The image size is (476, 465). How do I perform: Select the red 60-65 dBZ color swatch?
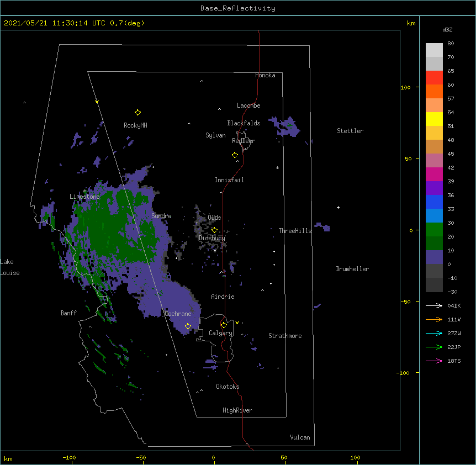click(x=434, y=78)
